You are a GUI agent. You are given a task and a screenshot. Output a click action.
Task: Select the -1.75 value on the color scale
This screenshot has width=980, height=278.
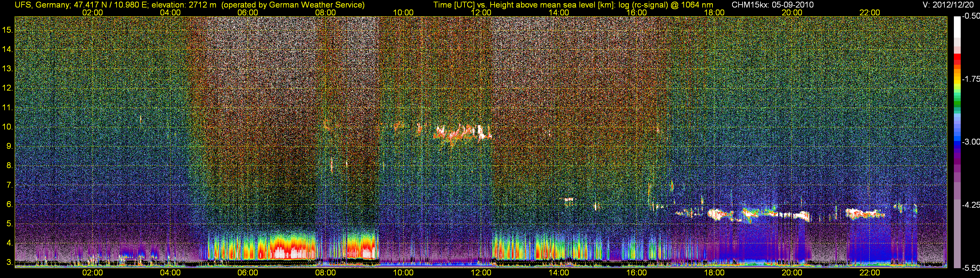click(971, 79)
